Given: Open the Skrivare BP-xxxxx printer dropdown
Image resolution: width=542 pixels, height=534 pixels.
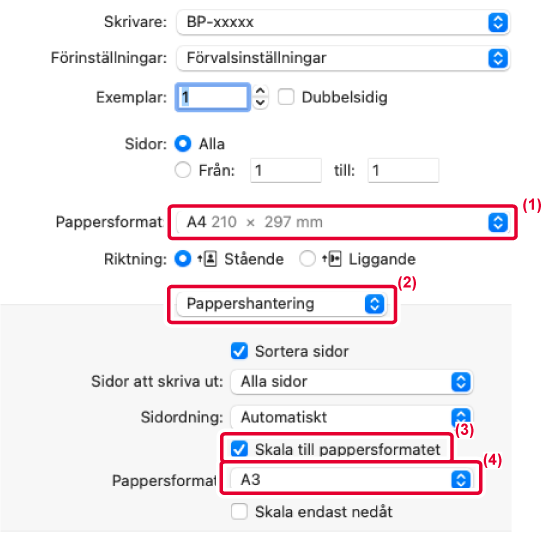Looking at the screenshot, I should 343,22.
